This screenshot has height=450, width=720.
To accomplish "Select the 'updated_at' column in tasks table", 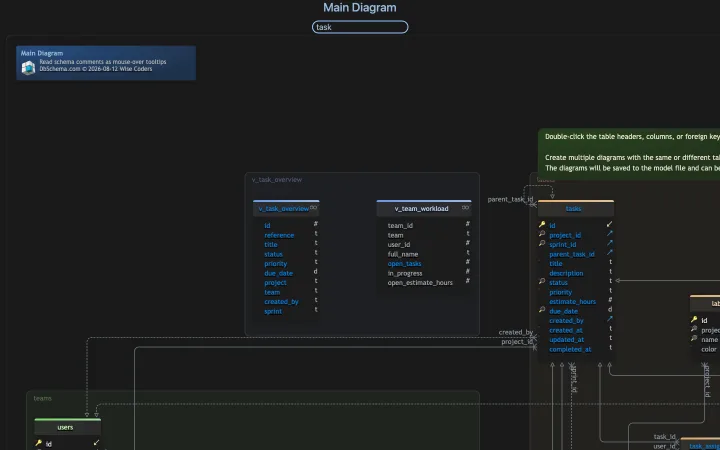I will 567,340.
